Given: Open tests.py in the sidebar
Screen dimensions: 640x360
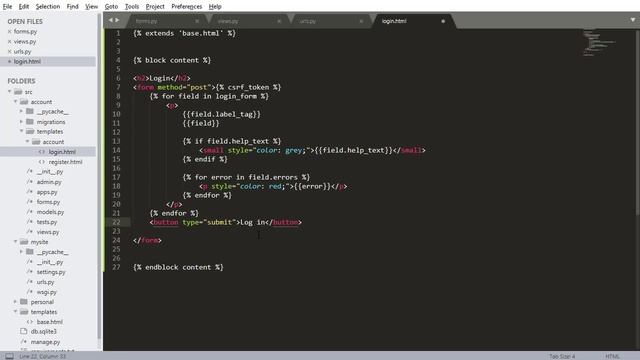Looking at the screenshot, I should pyautogui.click(x=47, y=222).
